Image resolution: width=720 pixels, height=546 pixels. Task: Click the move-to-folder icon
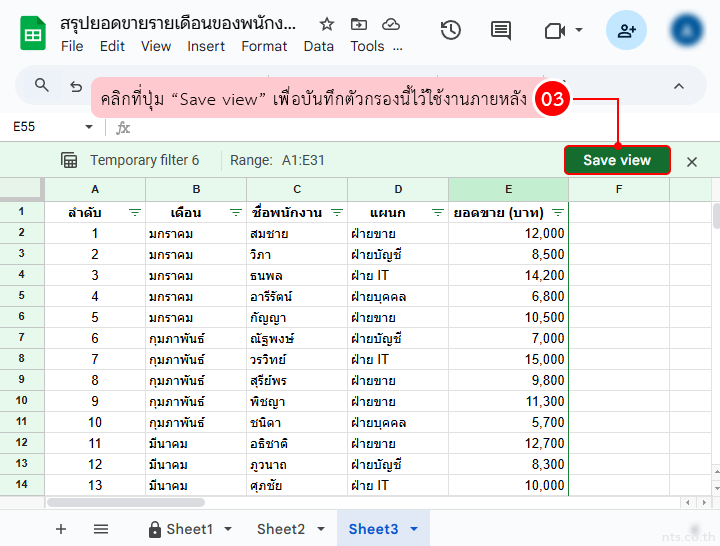(359, 24)
